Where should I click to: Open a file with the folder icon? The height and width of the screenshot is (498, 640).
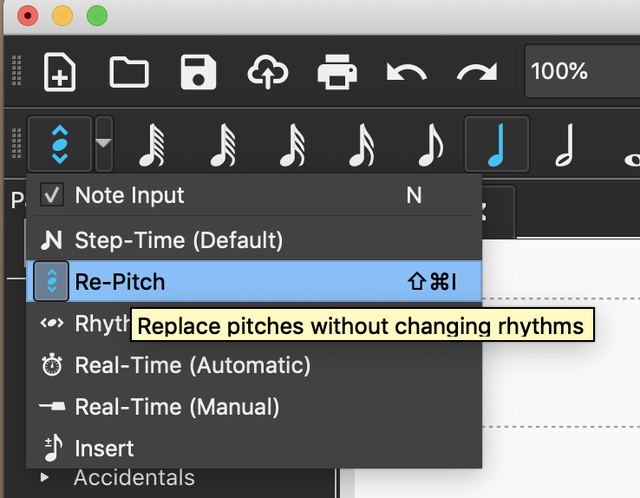pyautogui.click(x=128, y=72)
